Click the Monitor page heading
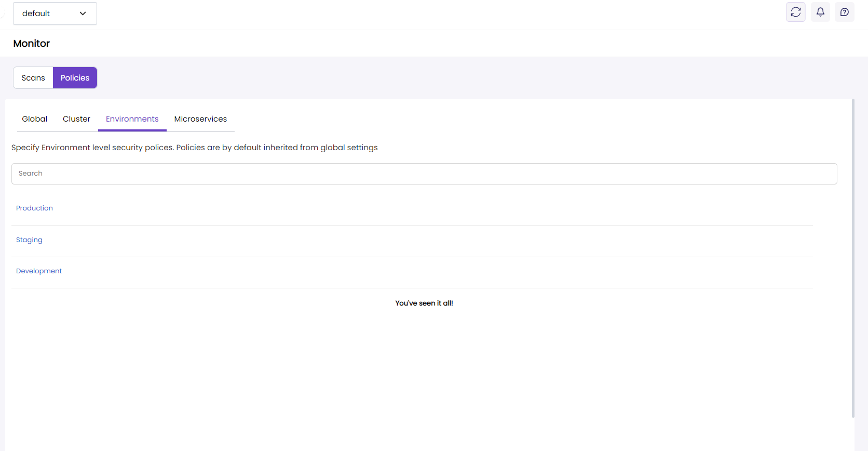The image size is (868, 451). point(32,44)
